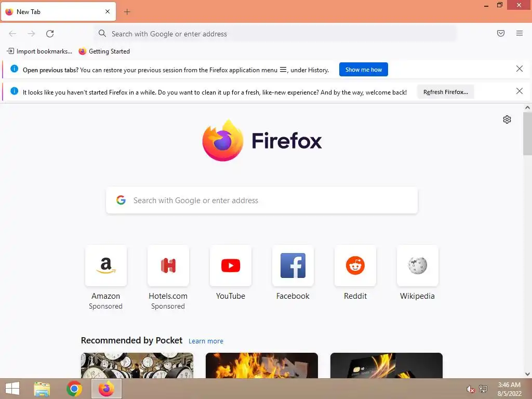The width and height of the screenshot is (532, 399).
Task: Click the Google logo in search box
Action: 121,200
